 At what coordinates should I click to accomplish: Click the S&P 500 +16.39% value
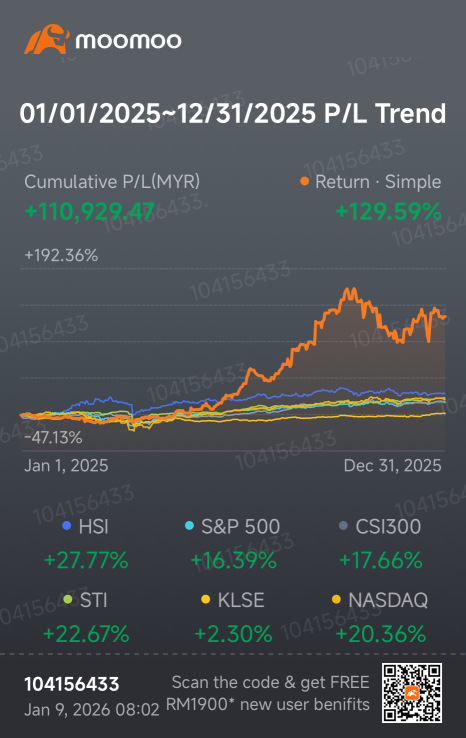click(233, 561)
